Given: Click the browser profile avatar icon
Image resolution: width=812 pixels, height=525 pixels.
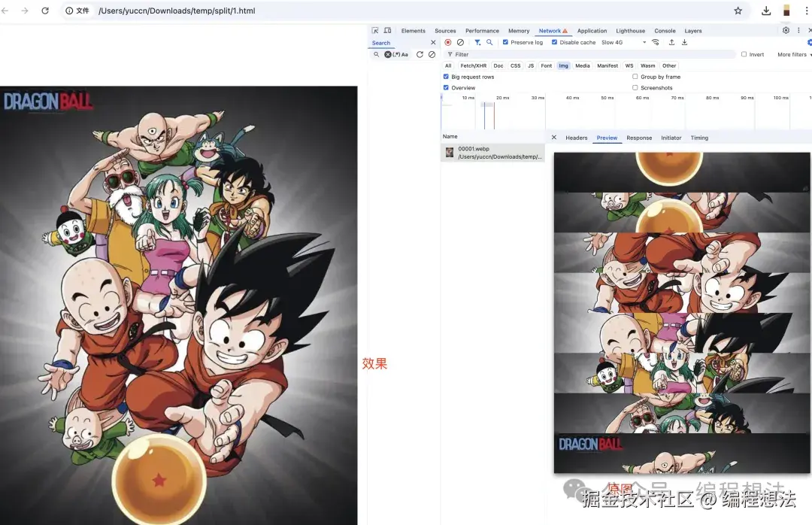Looking at the screenshot, I should coord(786,11).
